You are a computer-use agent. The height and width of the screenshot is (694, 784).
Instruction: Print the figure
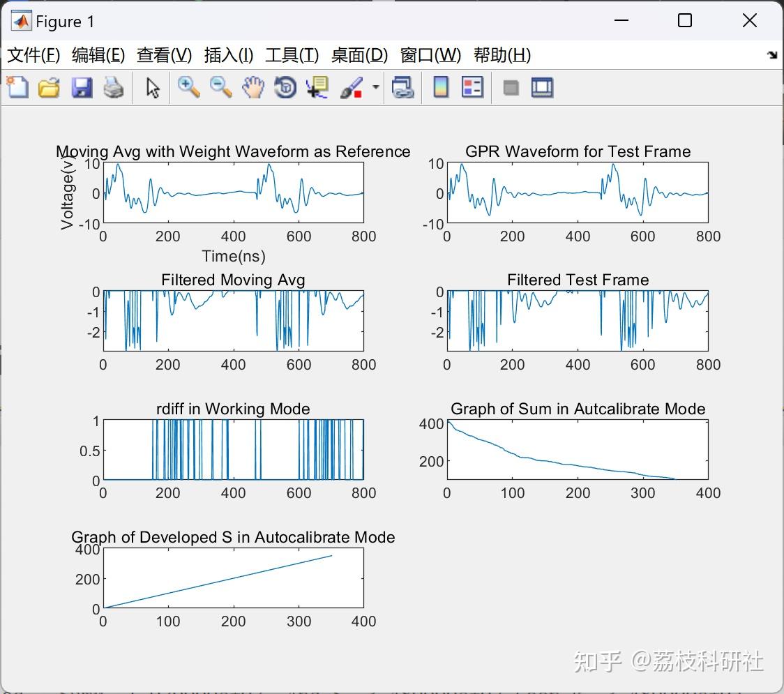pos(114,87)
